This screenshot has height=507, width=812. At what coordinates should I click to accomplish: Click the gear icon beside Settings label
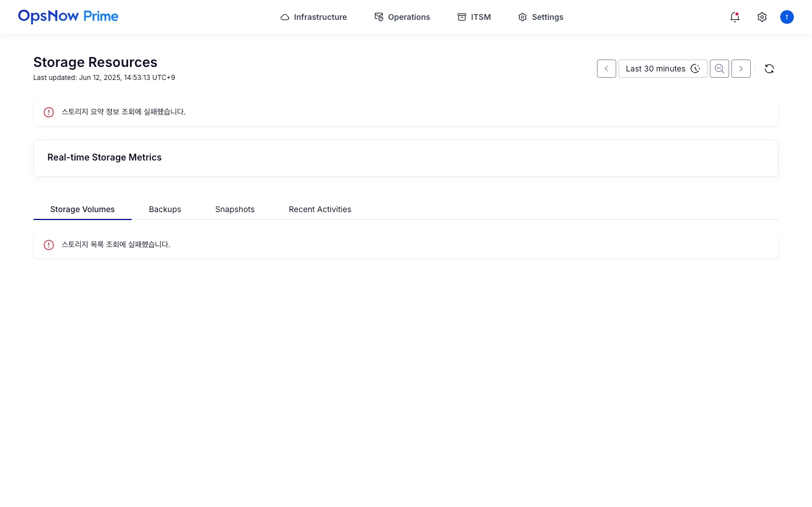click(523, 17)
